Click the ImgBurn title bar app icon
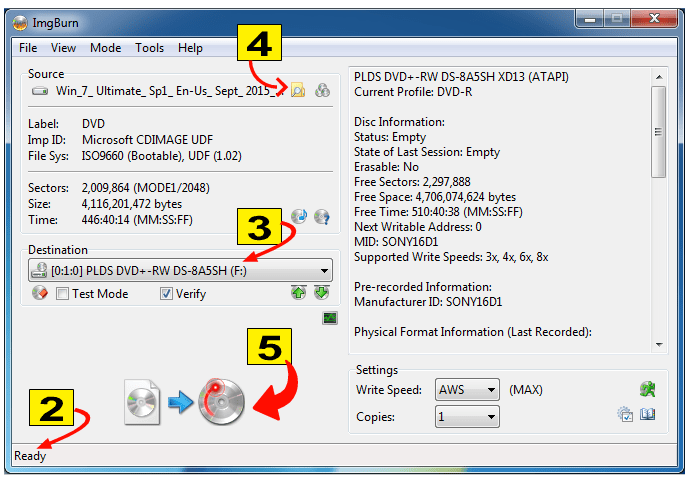The height and width of the screenshot is (490, 690). (20, 23)
